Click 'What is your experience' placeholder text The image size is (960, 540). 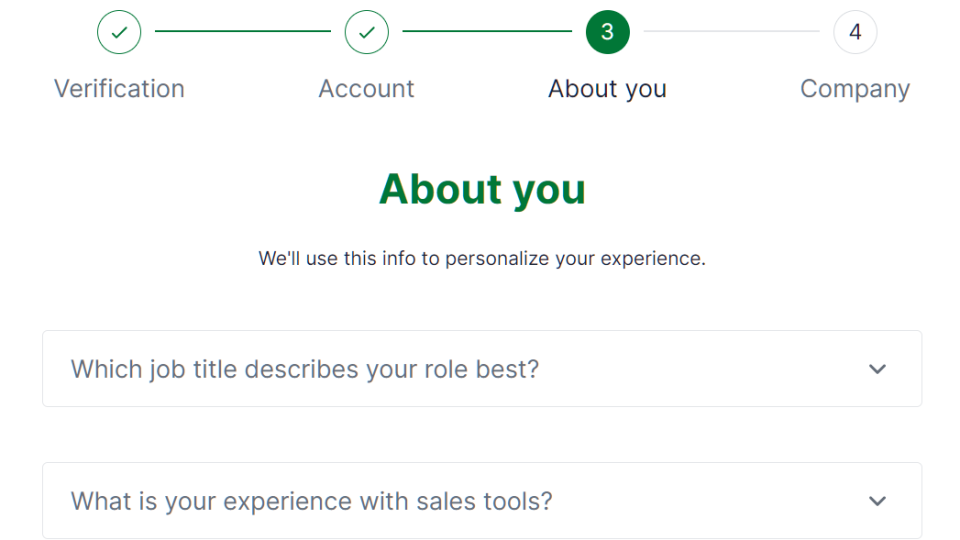click(x=312, y=501)
